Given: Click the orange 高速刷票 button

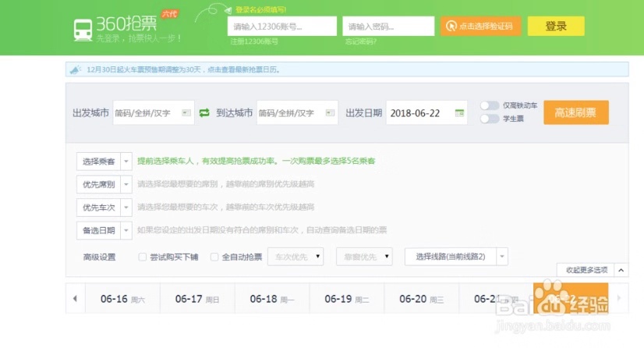Looking at the screenshot, I should click(576, 112).
